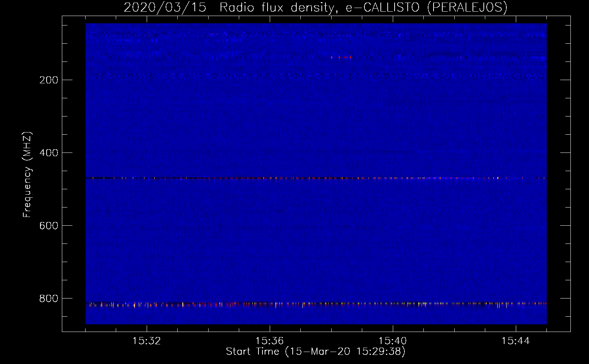Click the red burst spot near 150 MHz
The width and height of the screenshot is (589, 364).
pyautogui.click(x=341, y=57)
